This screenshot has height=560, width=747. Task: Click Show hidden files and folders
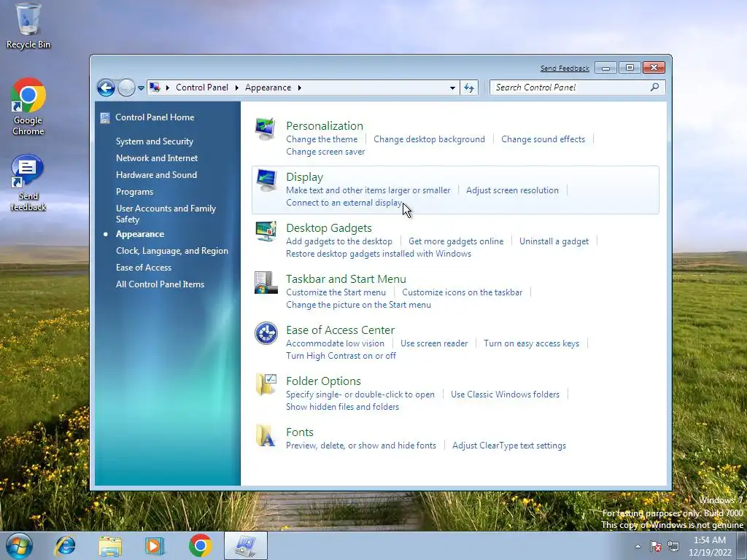(342, 407)
